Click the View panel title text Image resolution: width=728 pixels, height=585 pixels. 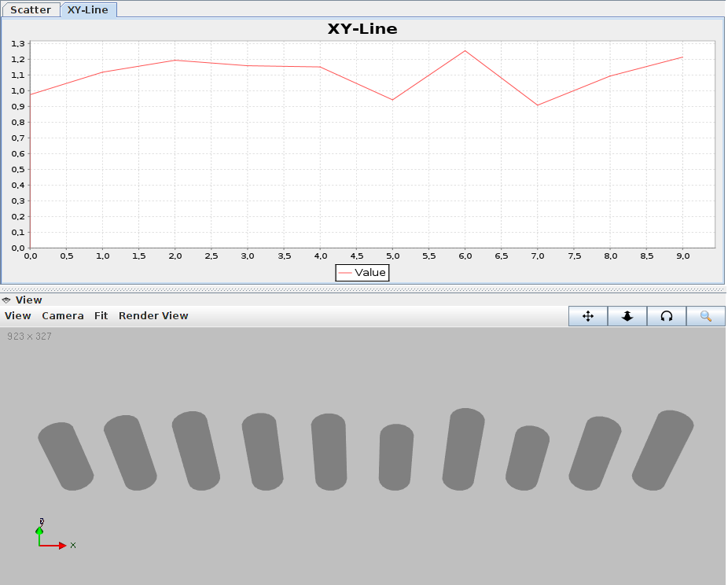point(29,300)
